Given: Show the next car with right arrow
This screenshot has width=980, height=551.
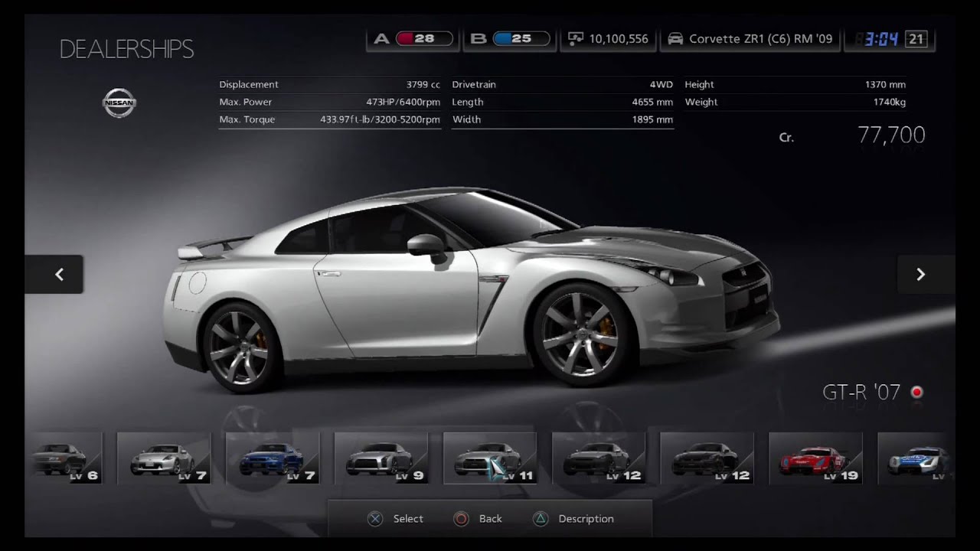Looking at the screenshot, I should coord(926,274).
